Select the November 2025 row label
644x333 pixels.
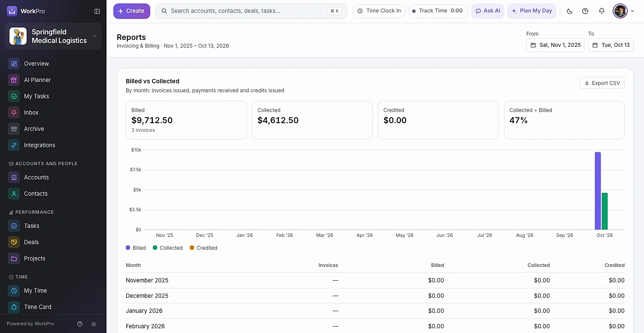pyautogui.click(x=147, y=280)
